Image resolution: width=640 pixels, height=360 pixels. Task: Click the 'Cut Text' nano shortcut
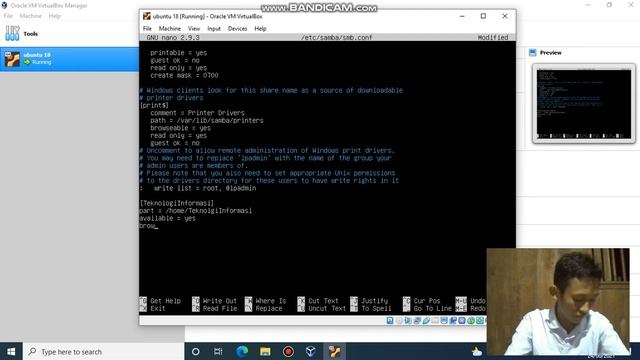[x=323, y=301]
